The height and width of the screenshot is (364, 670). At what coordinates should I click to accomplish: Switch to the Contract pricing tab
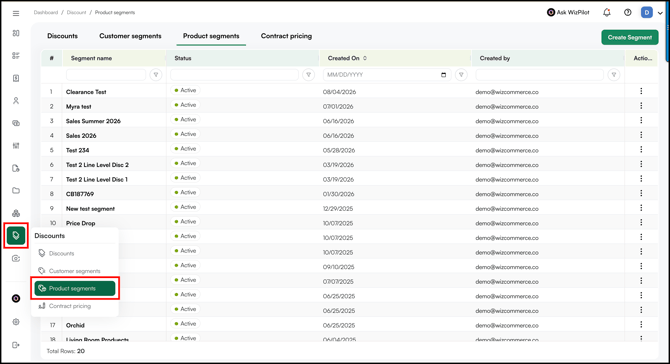pos(286,36)
